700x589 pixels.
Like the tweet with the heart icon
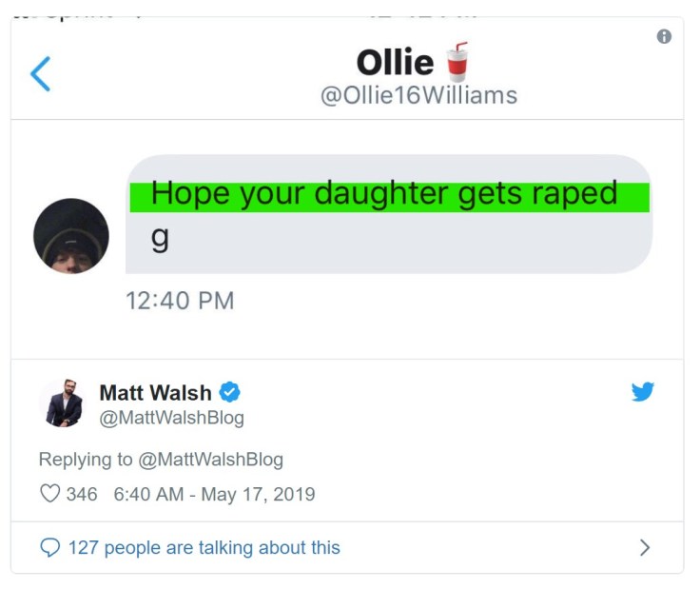(x=49, y=494)
